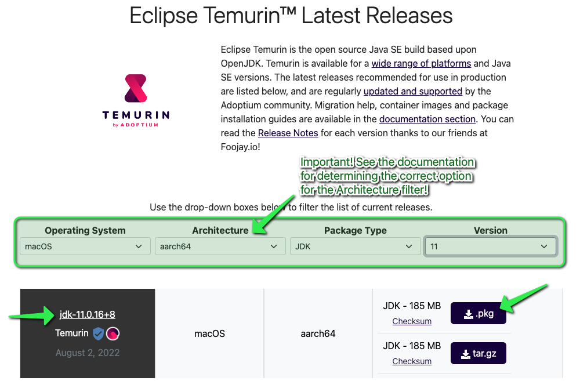Click the jdk-11.0.16+8 release link
Image resolution: width=580 pixels, height=392 pixels.
(88, 314)
